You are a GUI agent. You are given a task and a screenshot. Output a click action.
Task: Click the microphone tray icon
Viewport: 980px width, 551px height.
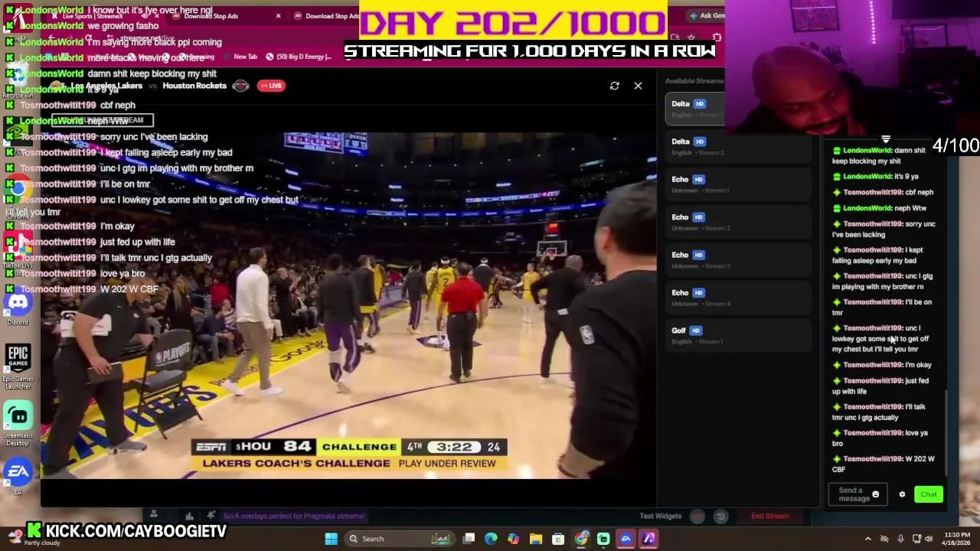point(900,539)
